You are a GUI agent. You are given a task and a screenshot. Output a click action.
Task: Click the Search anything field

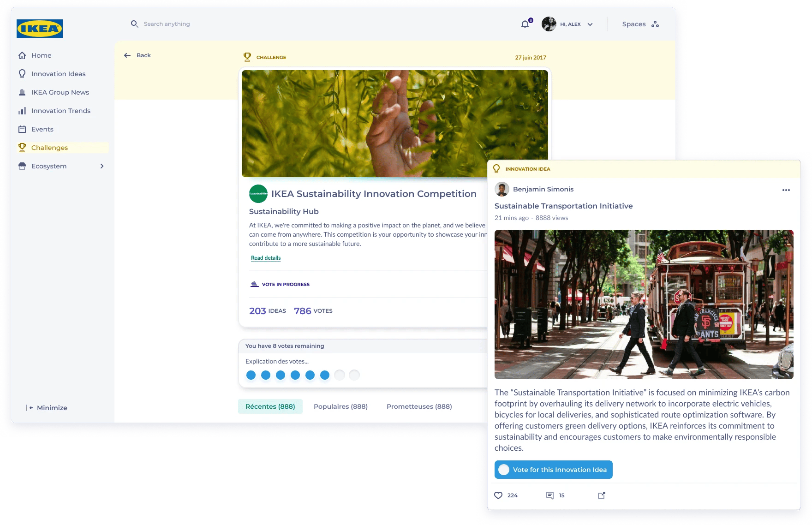click(167, 24)
